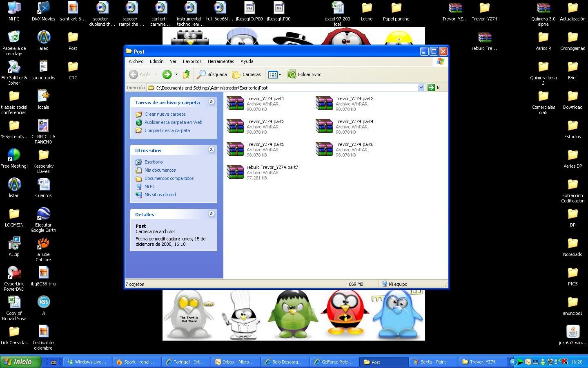Select rebuilt.Trevor_YZ74.part7 archive
The image size is (588, 368).
(263, 173)
